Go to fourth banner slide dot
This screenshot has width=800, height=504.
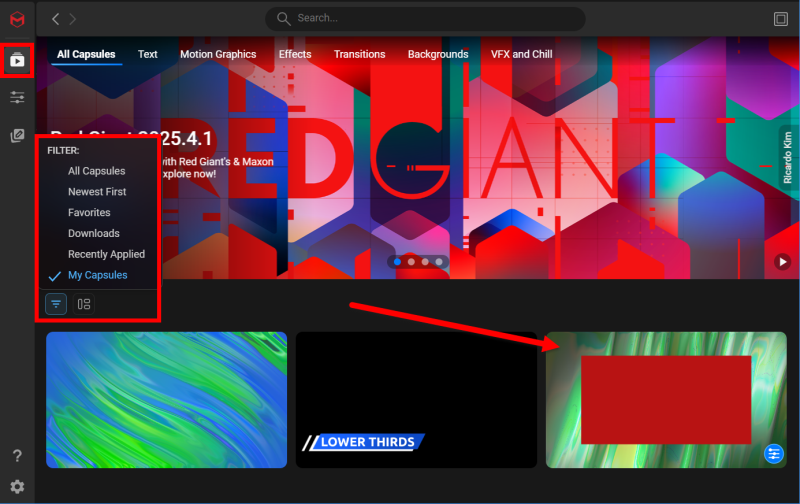point(439,262)
